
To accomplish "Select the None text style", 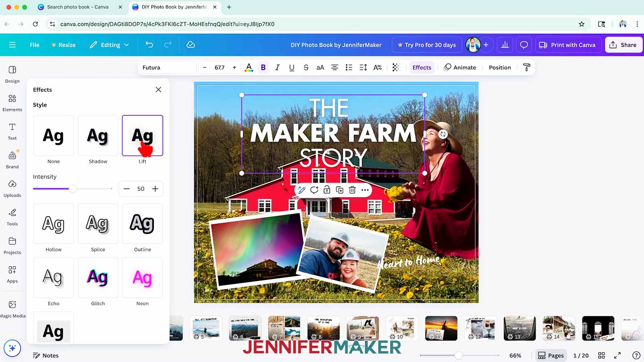I will [54, 136].
